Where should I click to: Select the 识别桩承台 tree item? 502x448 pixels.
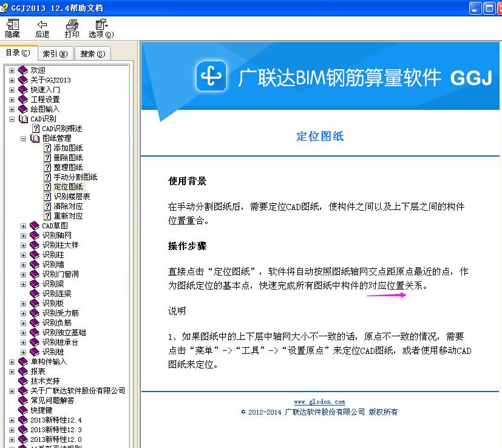tap(61, 342)
